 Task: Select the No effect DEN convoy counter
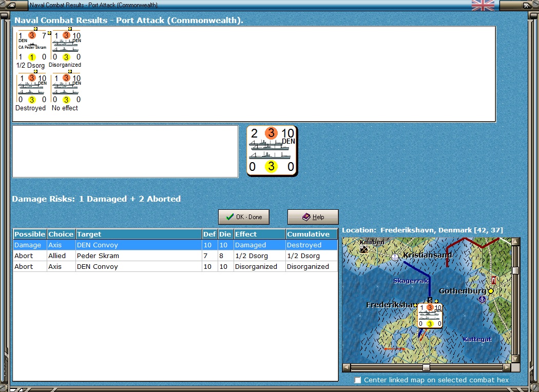pos(66,88)
